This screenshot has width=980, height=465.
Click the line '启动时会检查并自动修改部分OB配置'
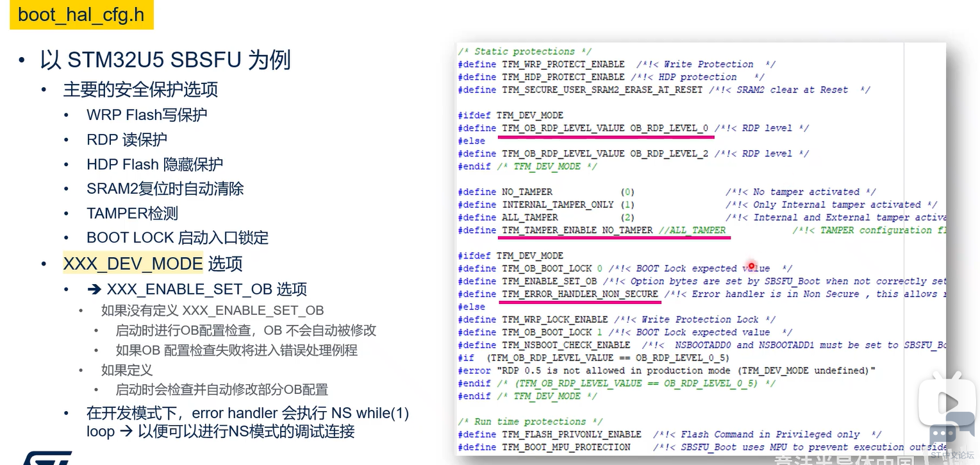(222, 389)
